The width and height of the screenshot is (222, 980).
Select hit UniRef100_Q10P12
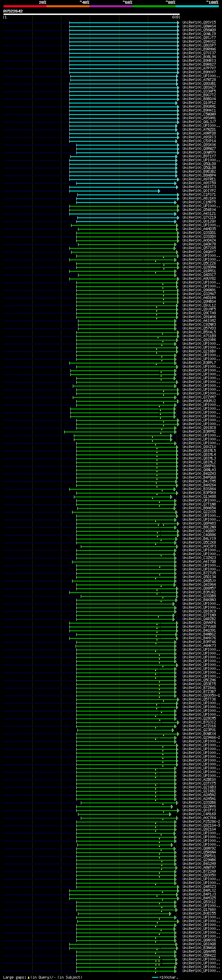click(199, 103)
